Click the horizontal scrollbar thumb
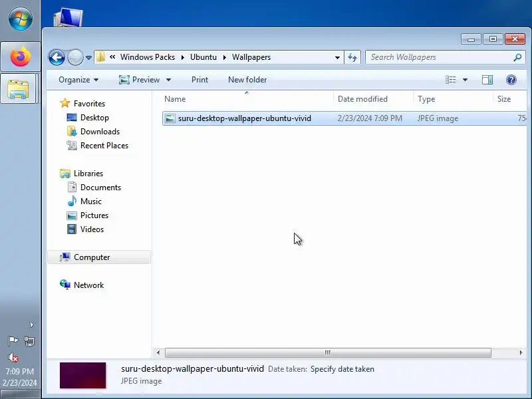The image size is (532, 399). click(x=328, y=352)
